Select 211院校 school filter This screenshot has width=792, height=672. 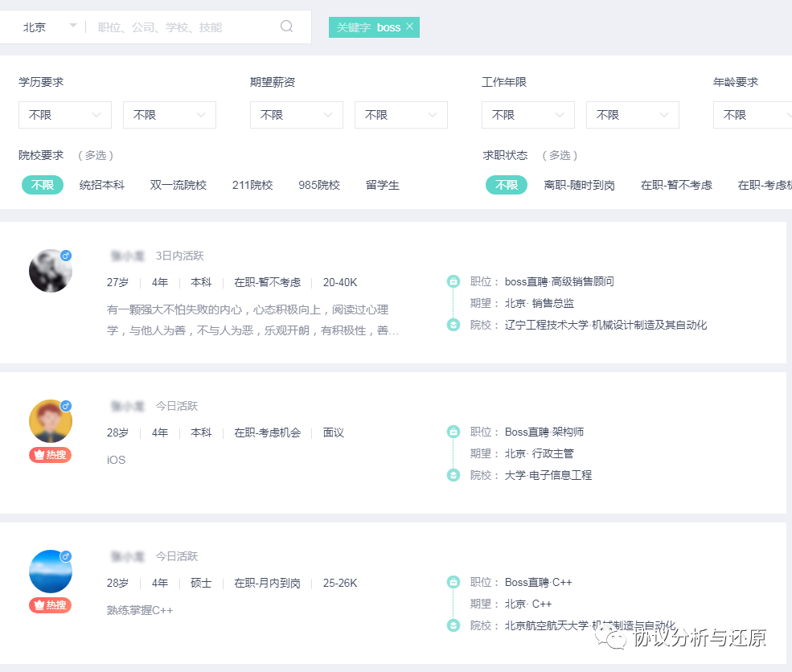(252, 185)
